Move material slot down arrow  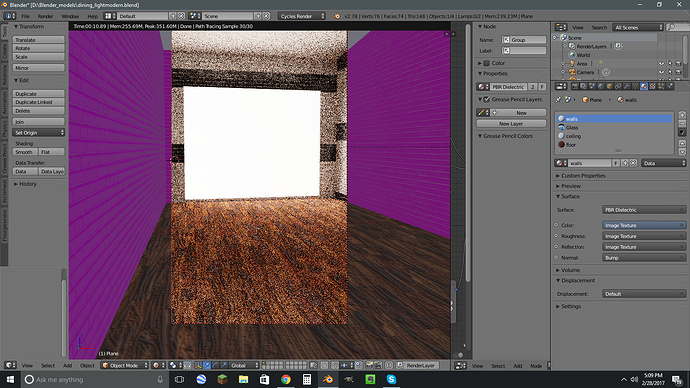(x=682, y=152)
